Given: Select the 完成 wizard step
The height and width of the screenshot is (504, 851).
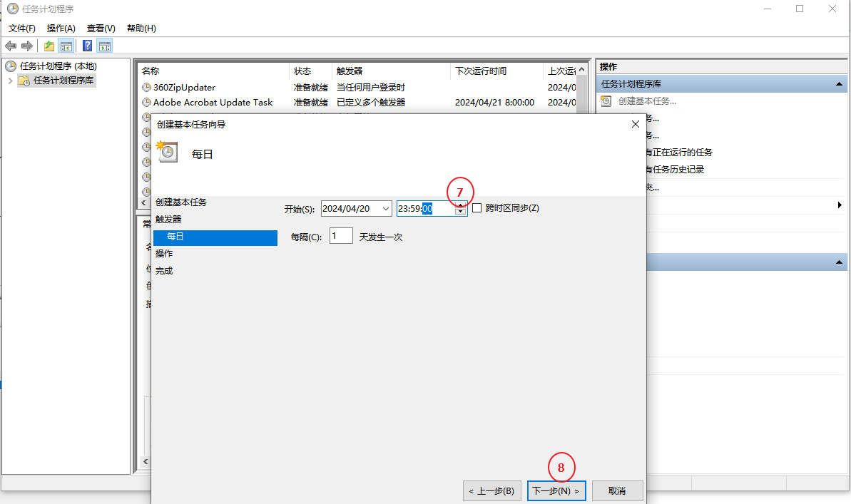Looking at the screenshot, I should (x=164, y=271).
